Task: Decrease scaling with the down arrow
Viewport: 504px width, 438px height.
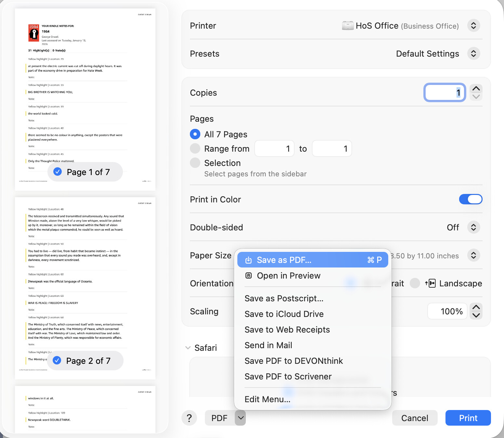Action: [x=476, y=315]
